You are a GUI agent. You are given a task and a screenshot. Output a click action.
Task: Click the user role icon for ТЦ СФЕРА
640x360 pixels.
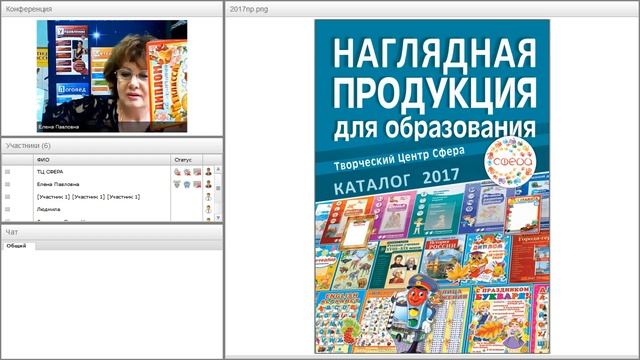(209, 172)
